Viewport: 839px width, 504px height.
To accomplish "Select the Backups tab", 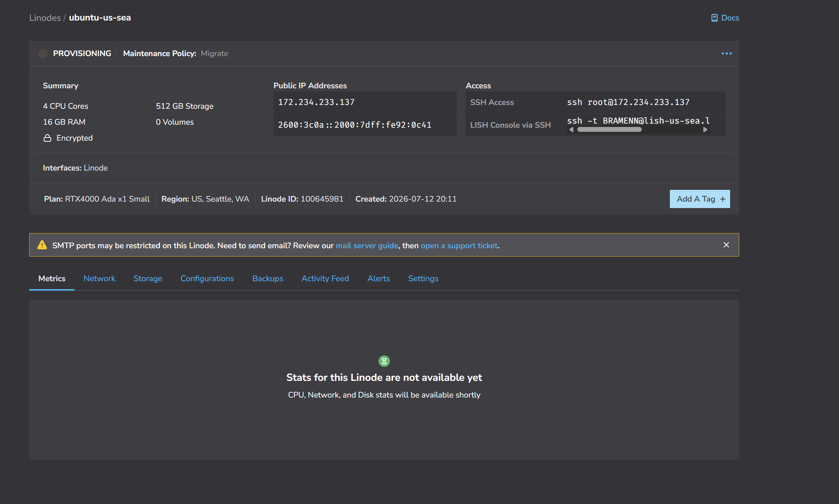I will [x=268, y=279].
